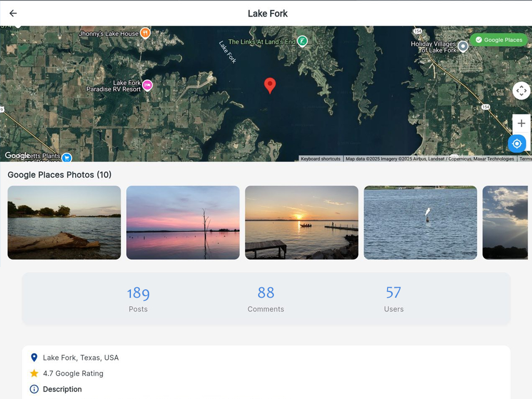
Task: Select Holiday Villages of Lake Fork marker
Action: (463, 46)
